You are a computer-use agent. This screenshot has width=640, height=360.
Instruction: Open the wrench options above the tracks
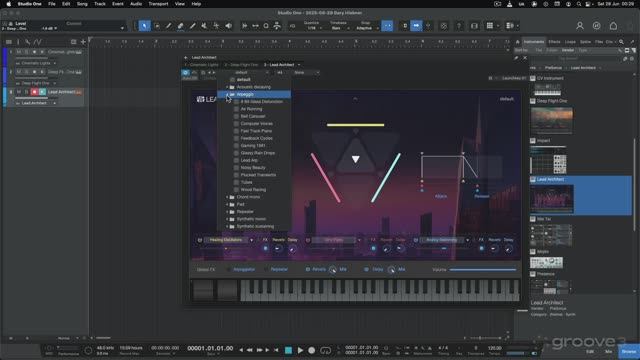(x=27, y=42)
